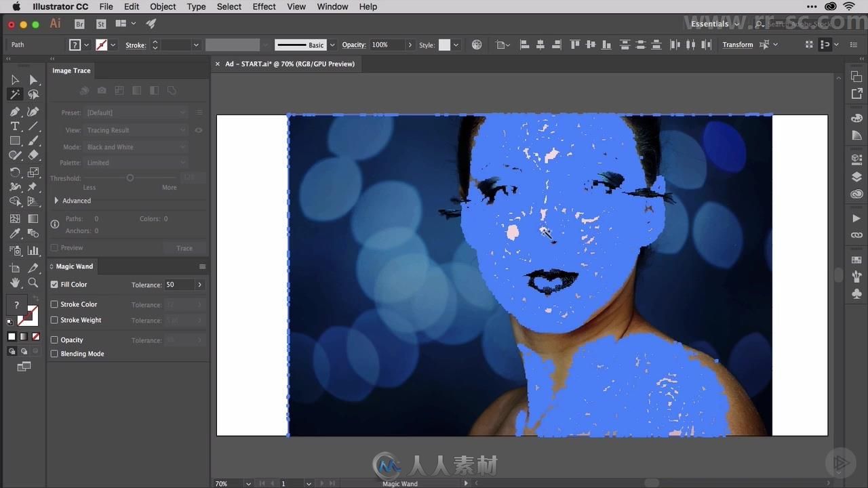Image resolution: width=868 pixels, height=488 pixels.
Task: Open the Symbols club icon panel
Action: [x=856, y=294]
